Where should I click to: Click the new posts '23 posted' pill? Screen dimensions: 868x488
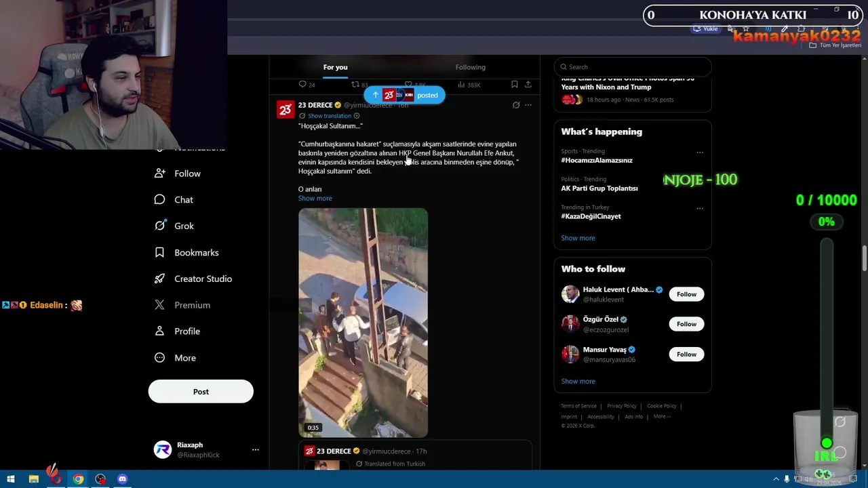[x=405, y=96]
